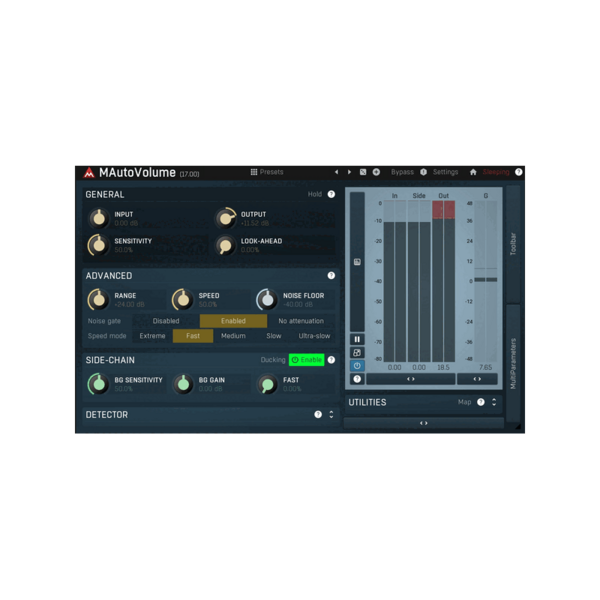Pause the meters display

tap(357, 339)
